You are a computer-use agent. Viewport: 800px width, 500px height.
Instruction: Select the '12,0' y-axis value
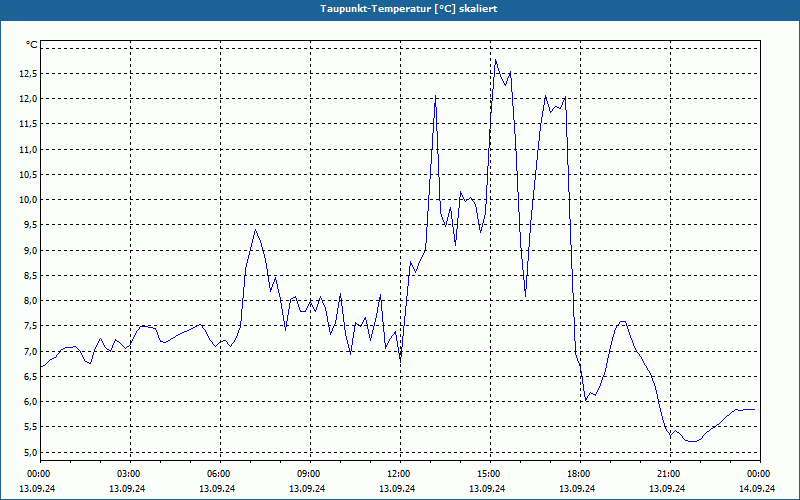pos(28,99)
